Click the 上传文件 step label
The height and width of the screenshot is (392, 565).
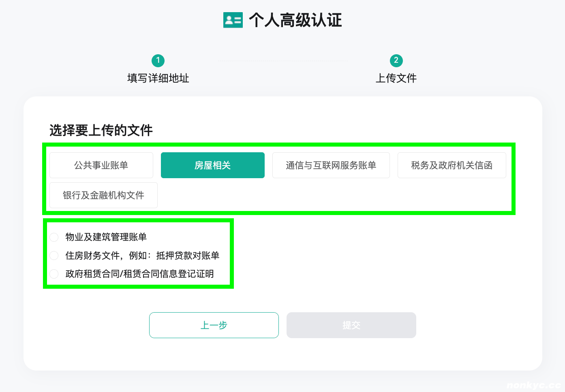pos(396,78)
